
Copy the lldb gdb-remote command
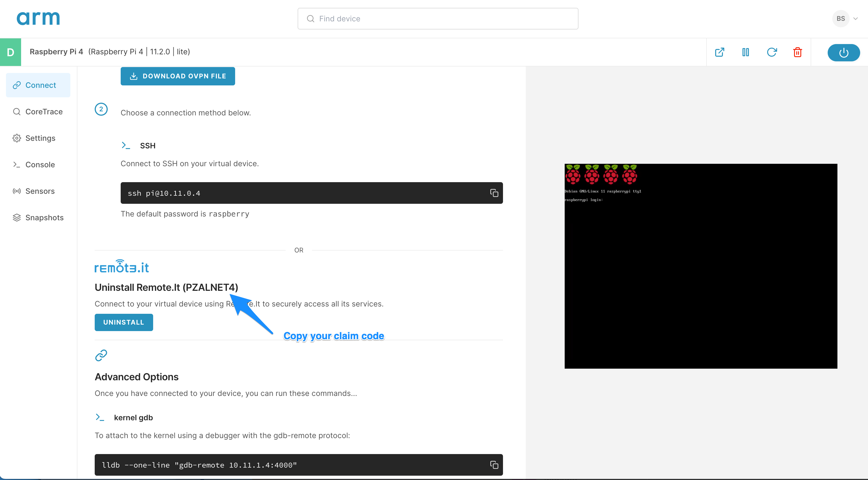[494, 465]
